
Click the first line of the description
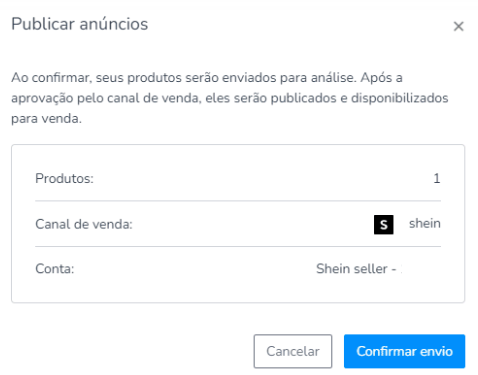207,78
